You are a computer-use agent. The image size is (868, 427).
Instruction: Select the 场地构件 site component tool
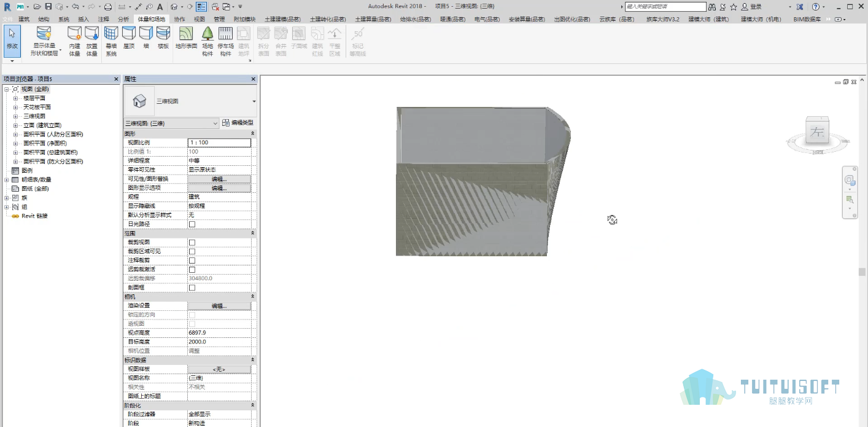[x=207, y=41]
